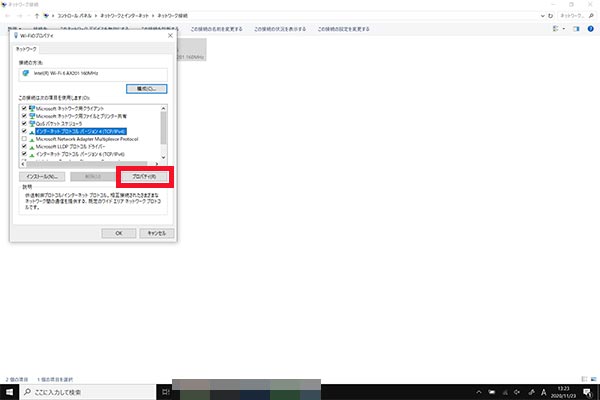The image size is (600, 400).
Task: Enable Microsoft Network Adapter Multiplexor Protocol checkbox
Action: 23,139
